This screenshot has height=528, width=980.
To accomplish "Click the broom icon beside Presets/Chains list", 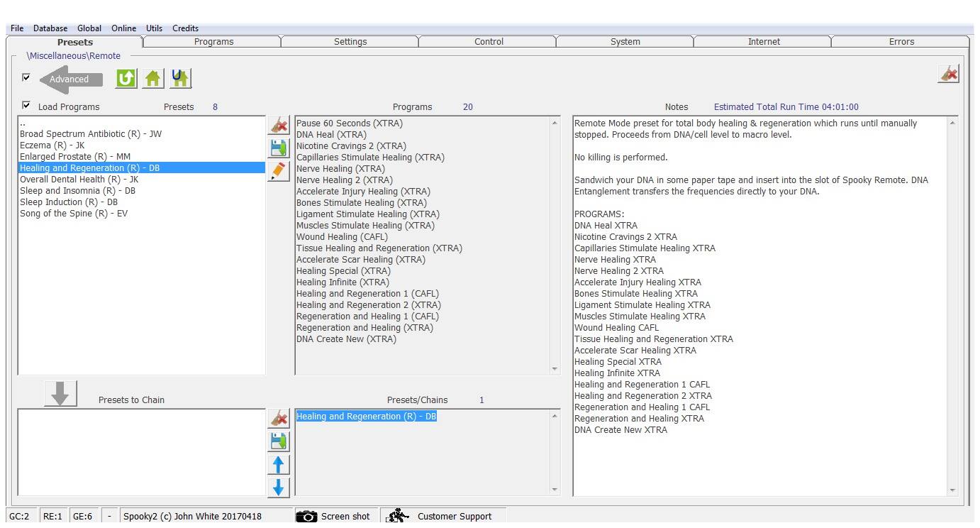I will 279,419.
